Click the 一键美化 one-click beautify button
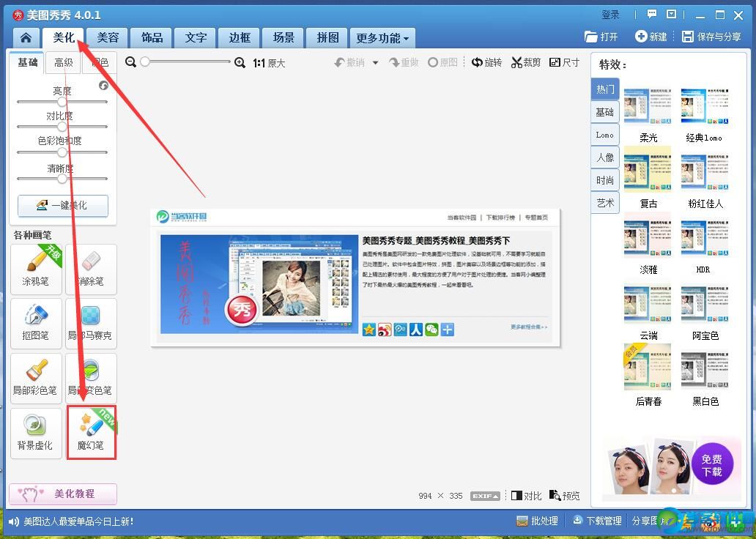756x539 pixels. [63, 206]
